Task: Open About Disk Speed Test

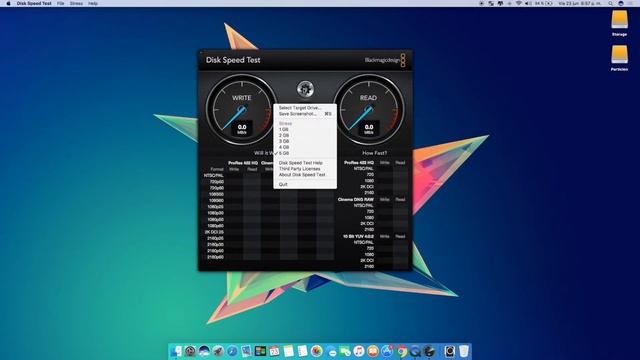Action: coord(305,175)
